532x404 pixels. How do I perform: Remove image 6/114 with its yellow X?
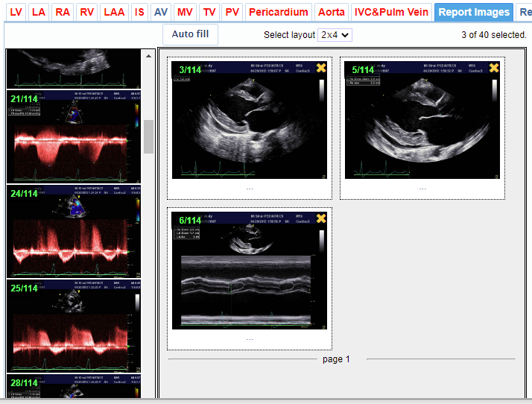pyautogui.click(x=321, y=218)
